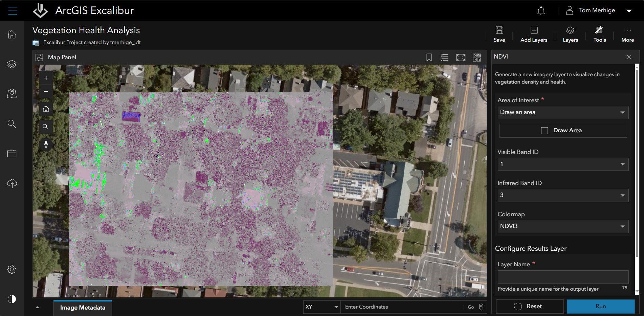The image size is (644, 316).
Task: Open the projects briefcase sidebar icon
Action: point(12,154)
